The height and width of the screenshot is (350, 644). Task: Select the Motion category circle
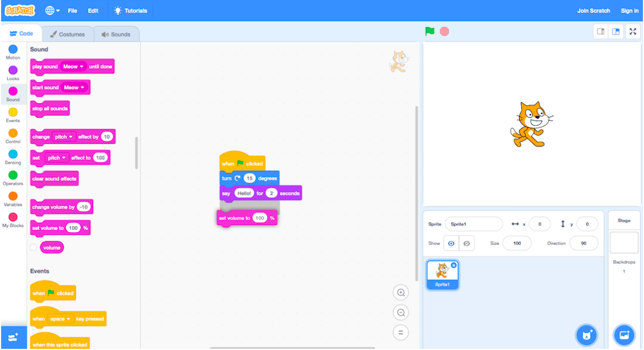click(x=13, y=49)
